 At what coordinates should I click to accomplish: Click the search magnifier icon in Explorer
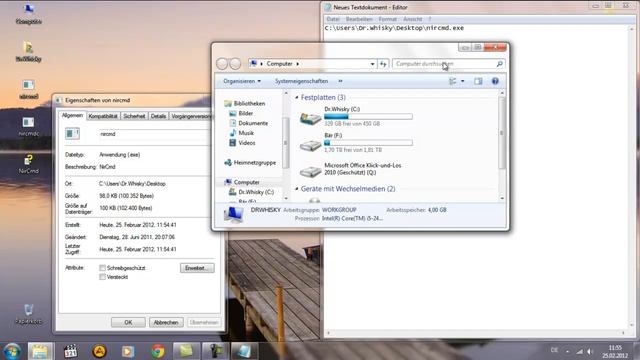coord(499,64)
